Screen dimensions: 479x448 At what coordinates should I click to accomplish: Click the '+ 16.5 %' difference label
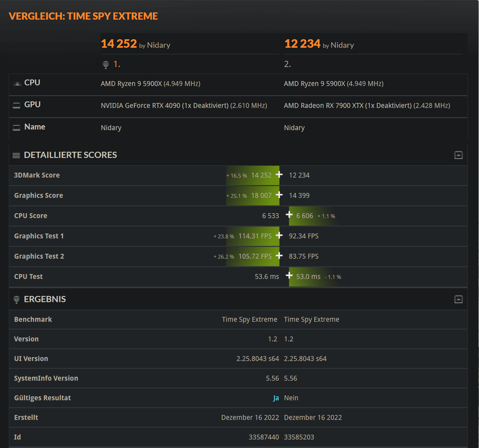[237, 176]
